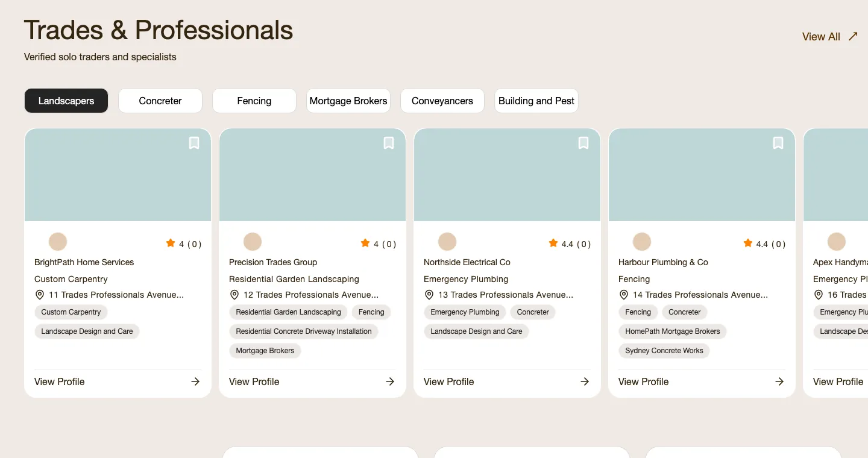Click Harbour Plumbing profile arrow icon

pyautogui.click(x=779, y=381)
